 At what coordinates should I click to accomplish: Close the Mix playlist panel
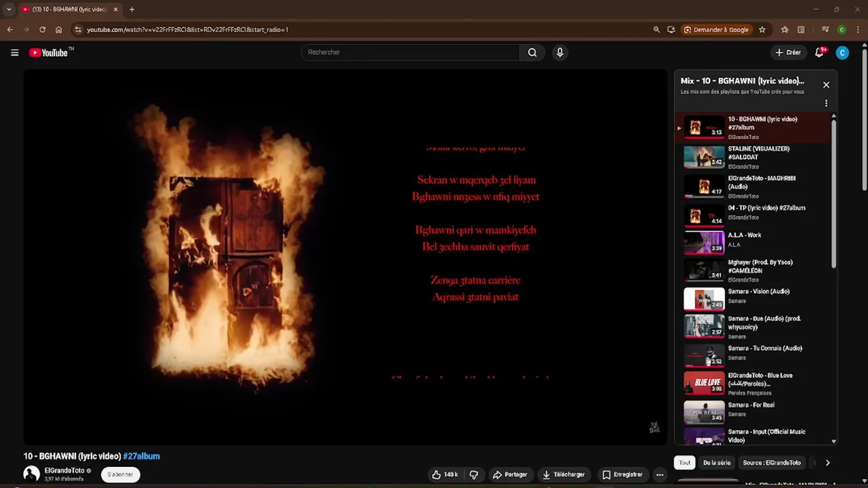pos(826,85)
